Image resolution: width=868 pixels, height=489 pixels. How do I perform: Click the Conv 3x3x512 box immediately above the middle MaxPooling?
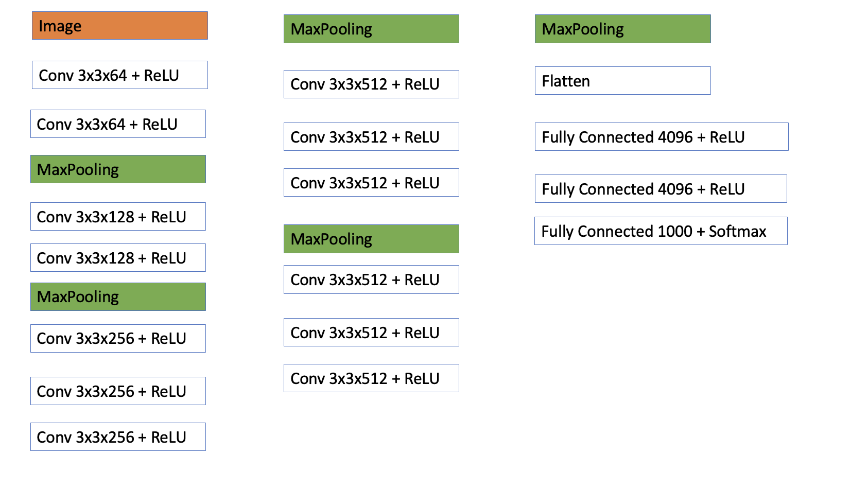371,183
